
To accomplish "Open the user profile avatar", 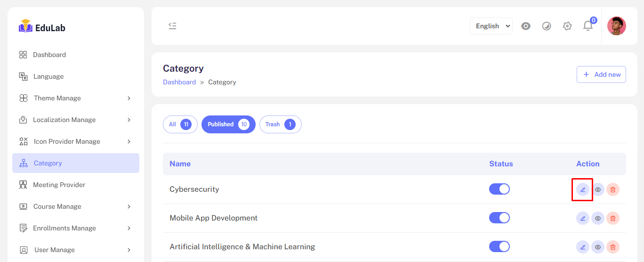I will [616, 26].
